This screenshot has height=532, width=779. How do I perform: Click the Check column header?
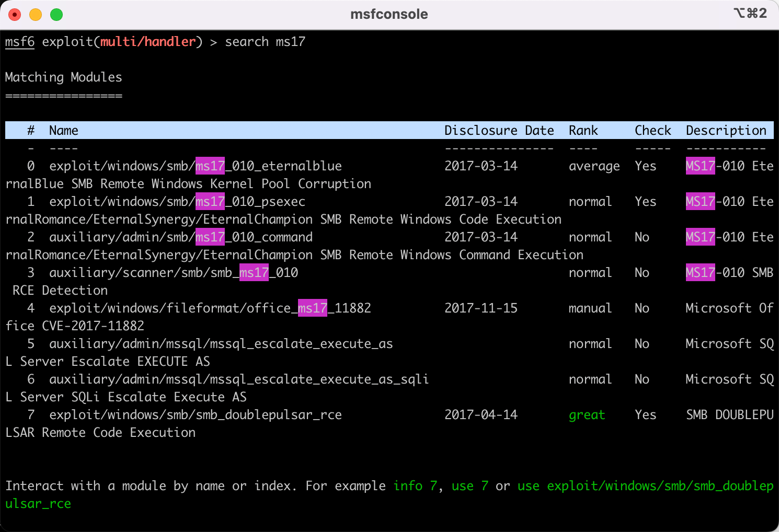pyautogui.click(x=653, y=131)
